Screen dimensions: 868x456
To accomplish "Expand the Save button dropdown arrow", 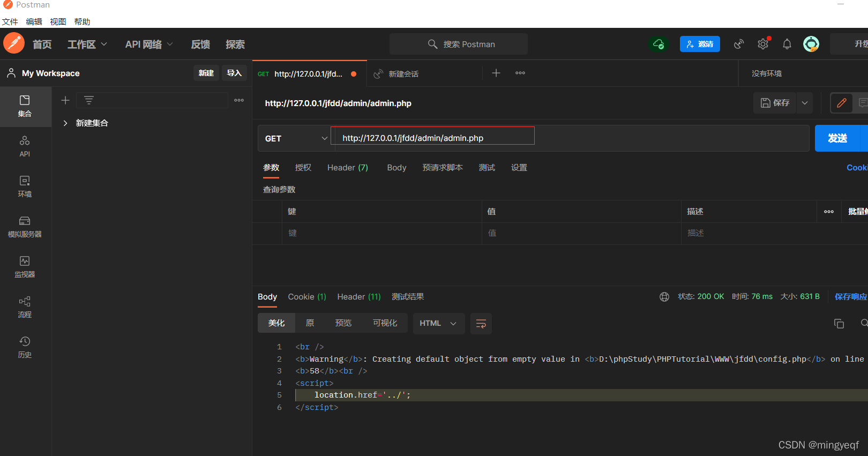I will (805, 103).
